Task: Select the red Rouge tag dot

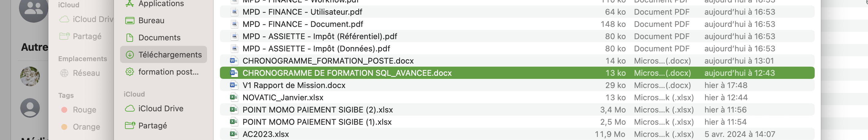Action: [64, 110]
